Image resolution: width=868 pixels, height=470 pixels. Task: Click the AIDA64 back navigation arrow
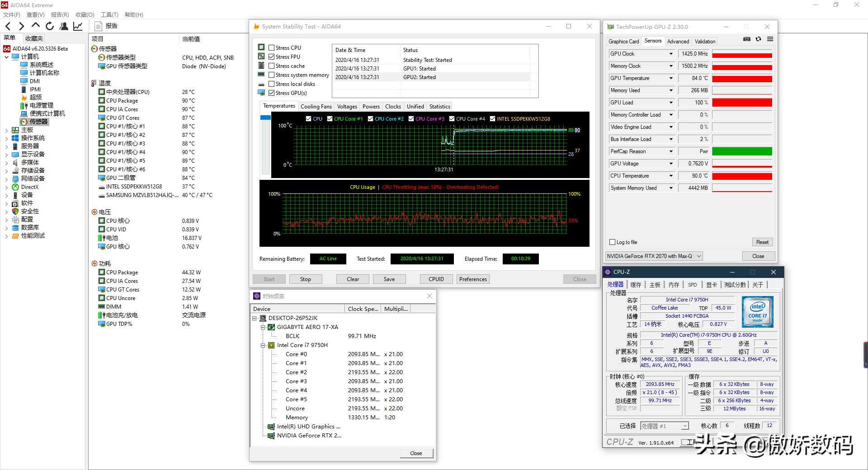pyautogui.click(x=8, y=26)
